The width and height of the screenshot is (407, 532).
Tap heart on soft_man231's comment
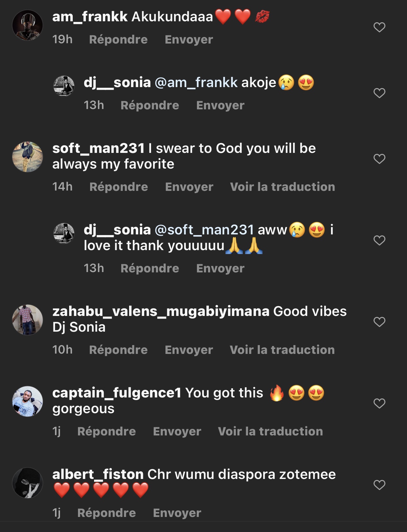(x=379, y=159)
